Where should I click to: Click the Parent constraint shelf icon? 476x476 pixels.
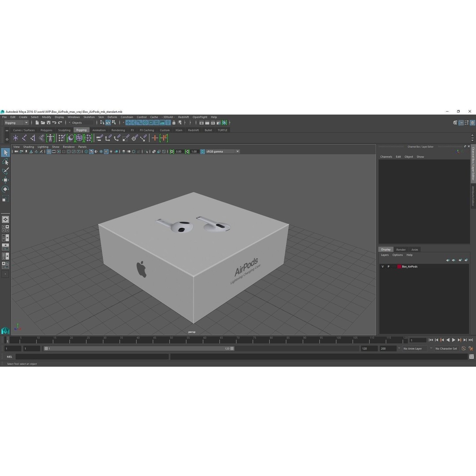[99, 138]
